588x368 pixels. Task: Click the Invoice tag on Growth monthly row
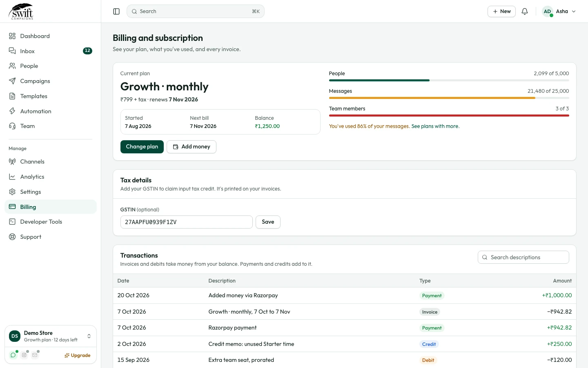[x=430, y=312]
